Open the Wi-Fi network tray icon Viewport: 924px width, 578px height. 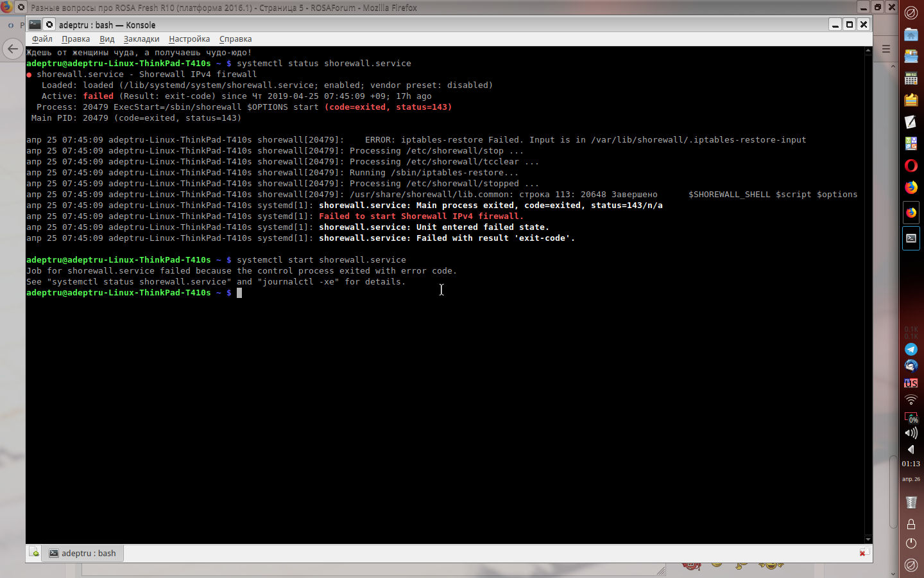[x=911, y=399]
